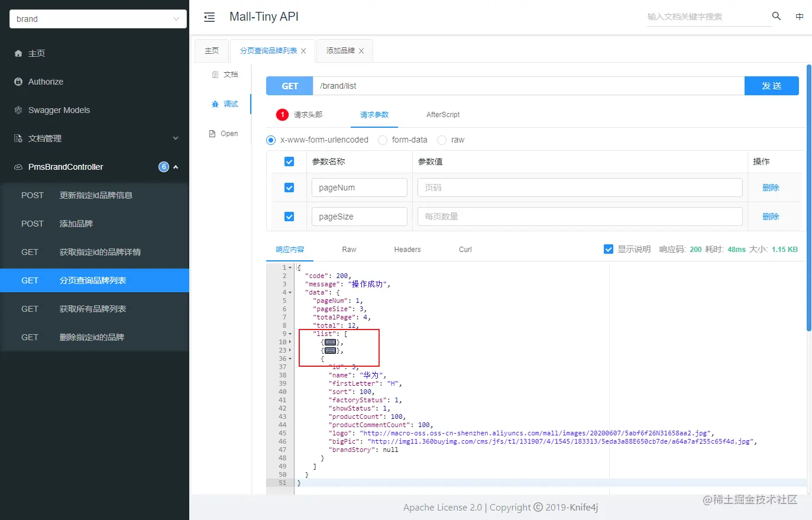Screen dimensions: 812x520
Task: Collapse the data fold arrow on line 4
Action: point(290,293)
